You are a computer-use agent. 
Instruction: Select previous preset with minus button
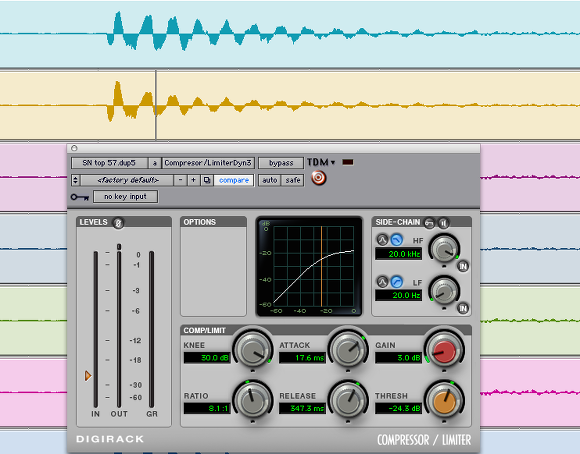[x=181, y=180]
